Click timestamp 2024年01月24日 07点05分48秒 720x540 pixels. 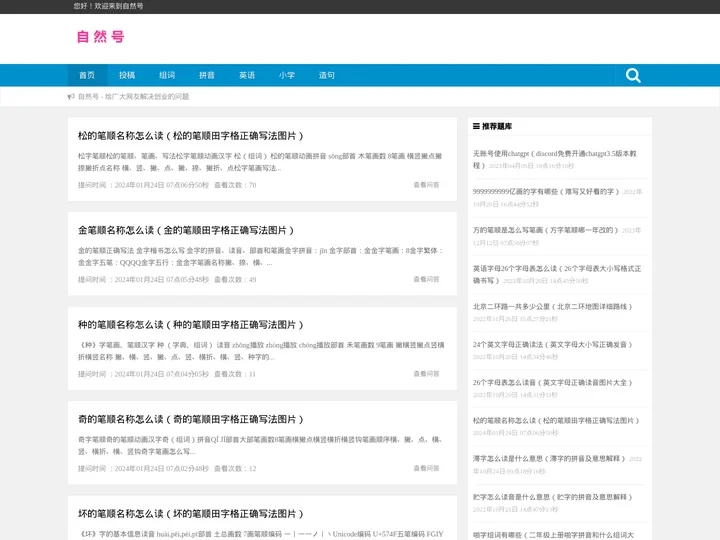(162, 280)
